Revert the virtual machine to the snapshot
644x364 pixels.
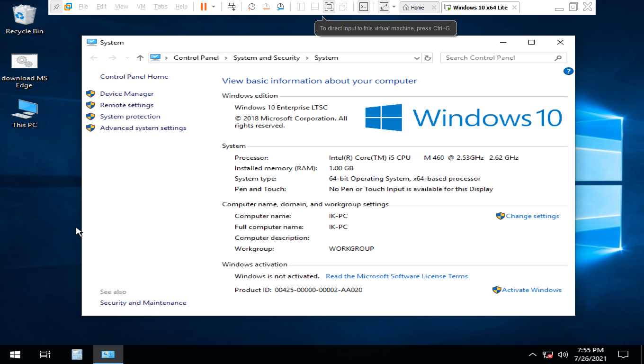(266, 7)
